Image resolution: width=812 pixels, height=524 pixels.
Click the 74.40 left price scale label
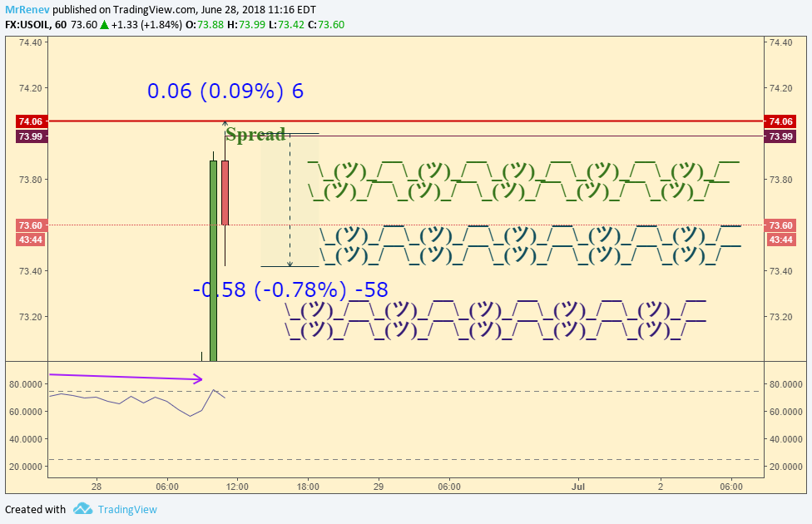30,42
